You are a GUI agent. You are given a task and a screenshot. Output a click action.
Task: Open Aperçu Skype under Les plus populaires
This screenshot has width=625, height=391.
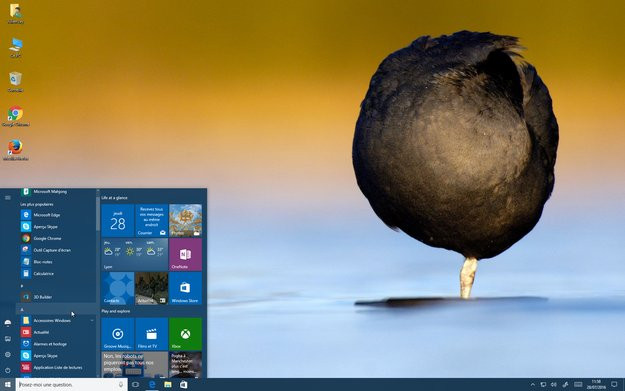[56, 226]
